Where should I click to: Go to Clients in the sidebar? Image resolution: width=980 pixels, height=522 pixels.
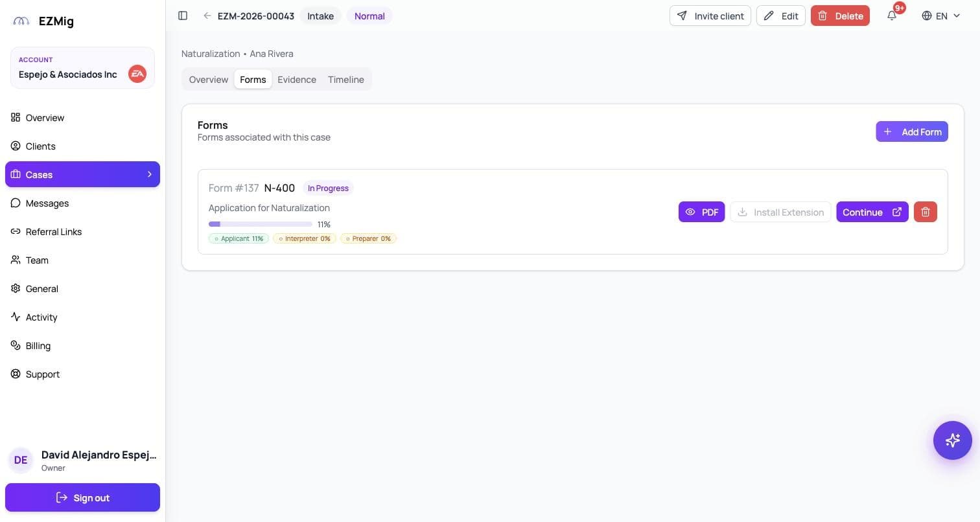(x=82, y=146)
